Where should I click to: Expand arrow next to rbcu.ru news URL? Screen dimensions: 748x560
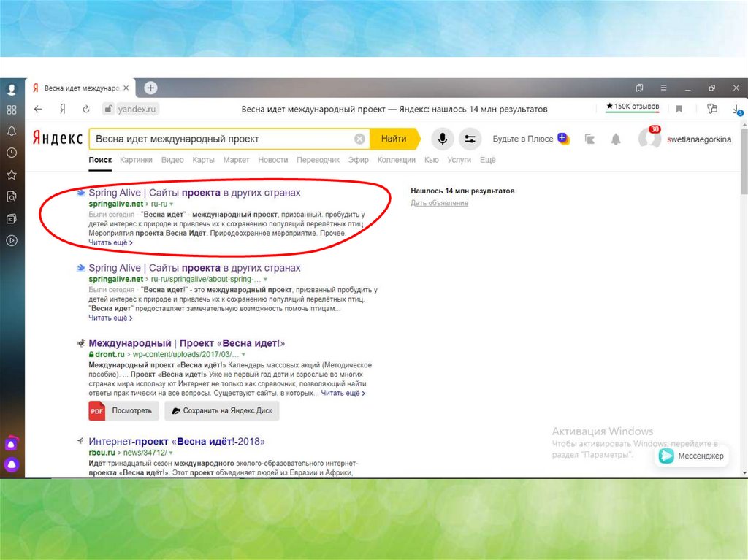tap(171, 453)
